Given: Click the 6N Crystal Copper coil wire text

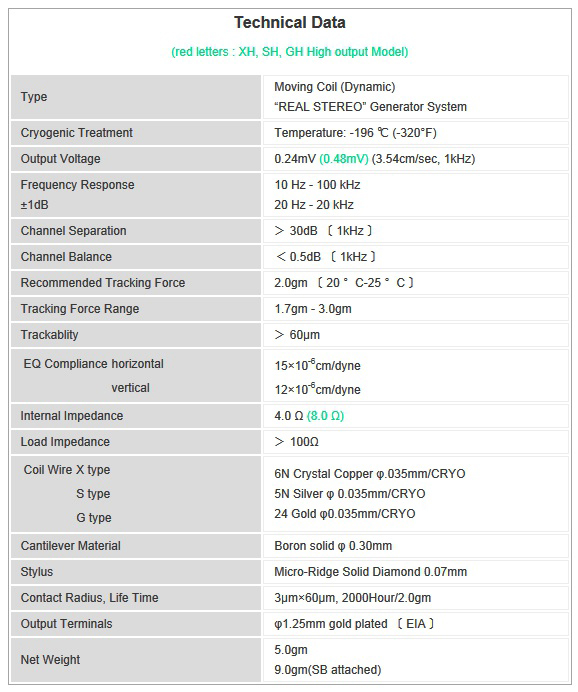Looking at the screenshot, I should [370, 474].
